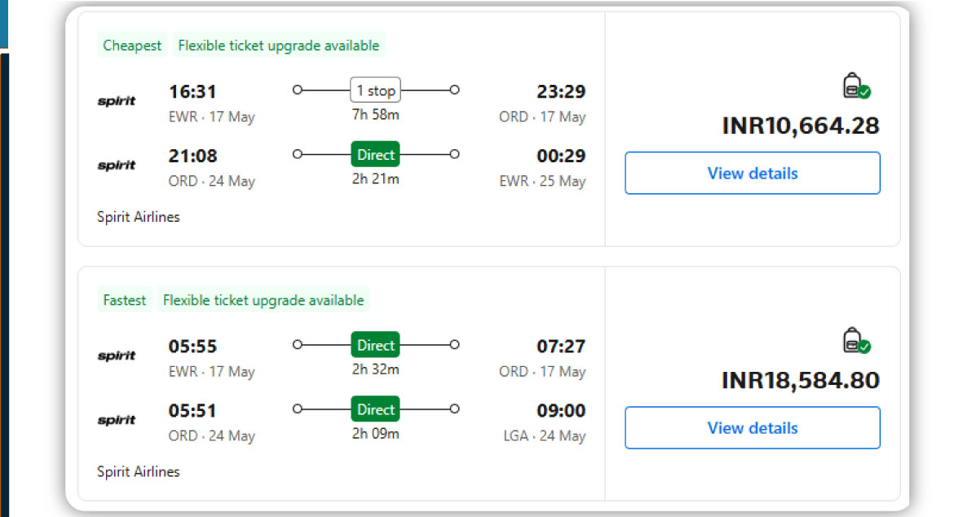
Task: Click the Spirit Airlines logo on the cheapest flight
Action: coord(117,100)
